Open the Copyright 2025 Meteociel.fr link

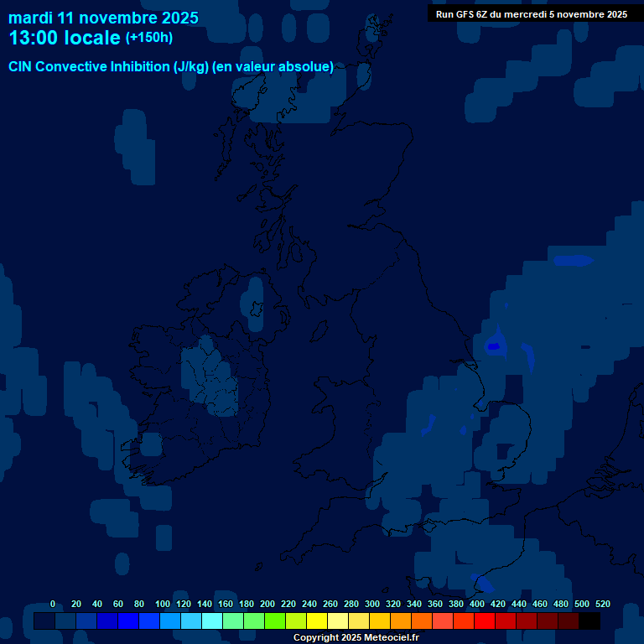(356, 637)
